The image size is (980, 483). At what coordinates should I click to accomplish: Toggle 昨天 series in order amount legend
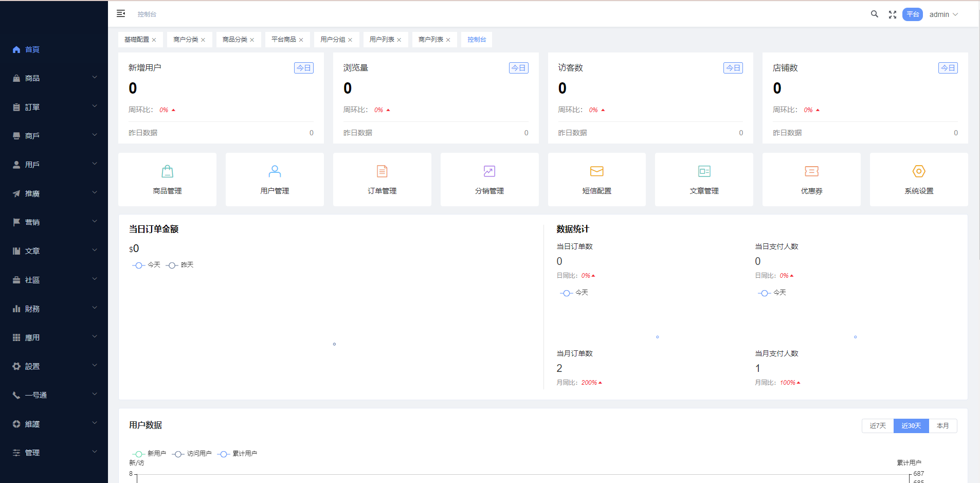point(180,265)
